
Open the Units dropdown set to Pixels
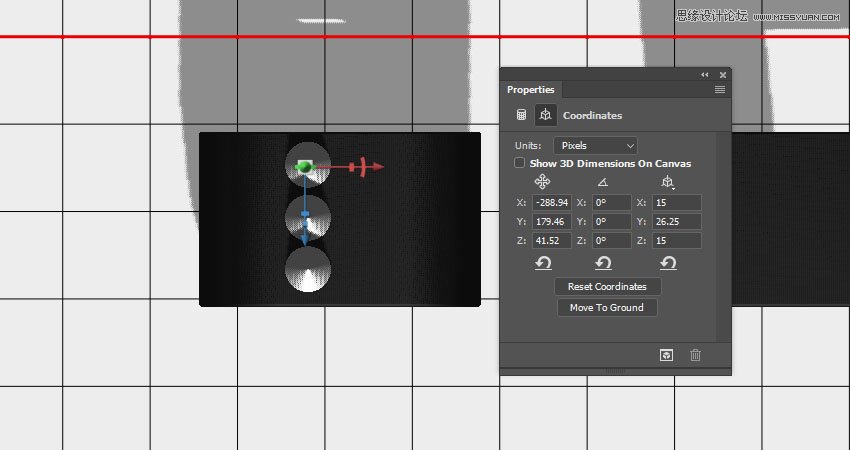tap(595, 145)
